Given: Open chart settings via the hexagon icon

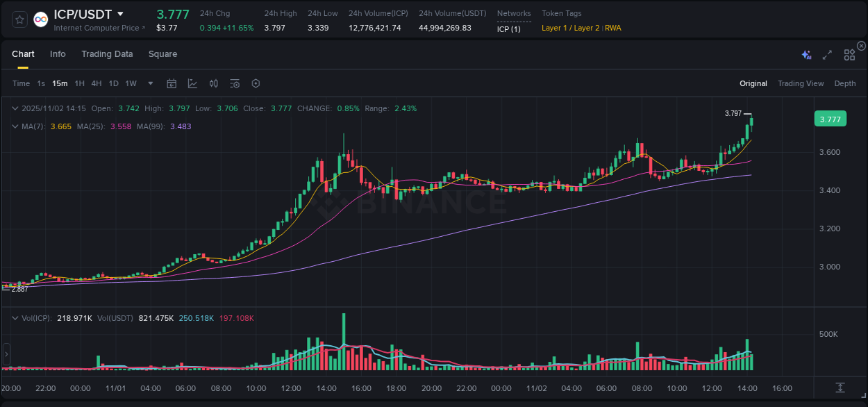Looking at the screenshot, I should 255,83.
